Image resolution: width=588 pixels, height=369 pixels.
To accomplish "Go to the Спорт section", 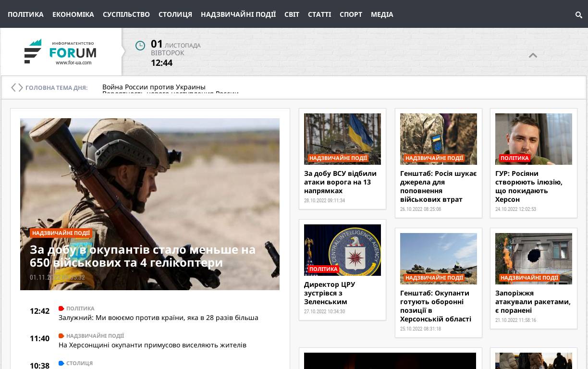I will click(351, 14).
